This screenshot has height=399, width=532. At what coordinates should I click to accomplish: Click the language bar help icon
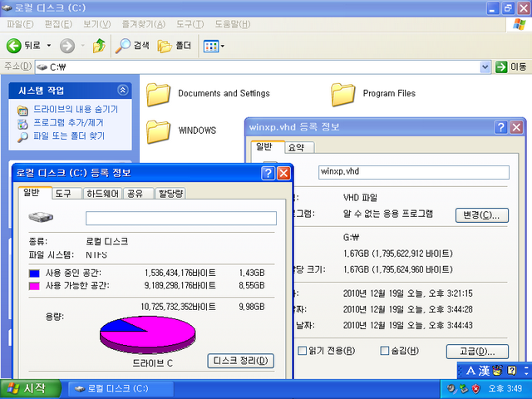(512, 371)
